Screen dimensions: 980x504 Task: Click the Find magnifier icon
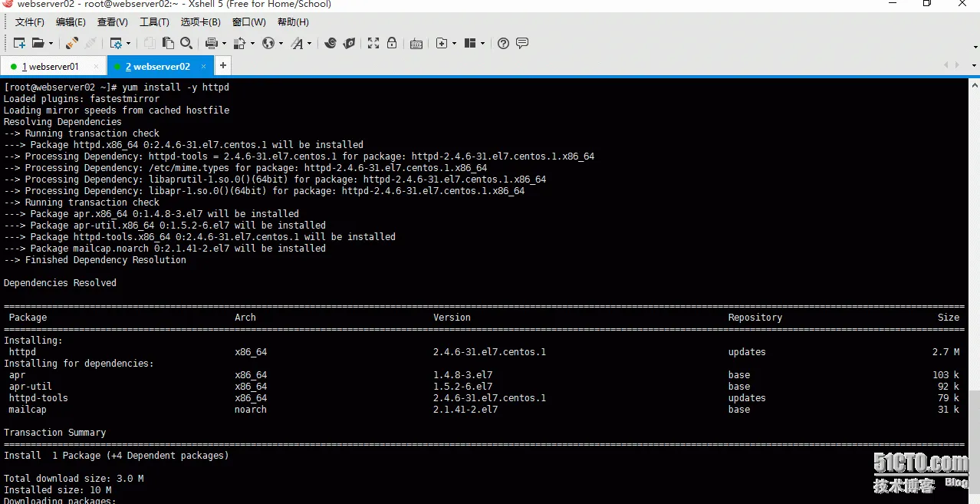[186, 43]
